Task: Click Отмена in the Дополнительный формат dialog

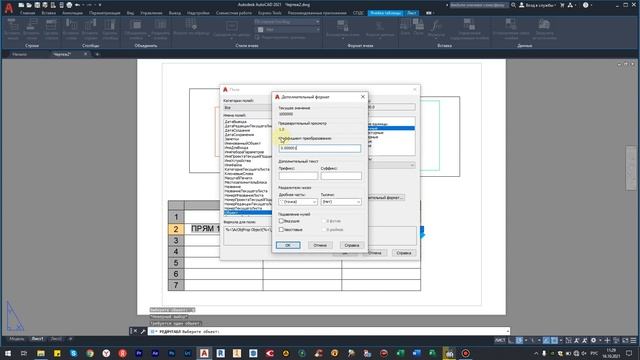Action: click(x=320, y=245)
